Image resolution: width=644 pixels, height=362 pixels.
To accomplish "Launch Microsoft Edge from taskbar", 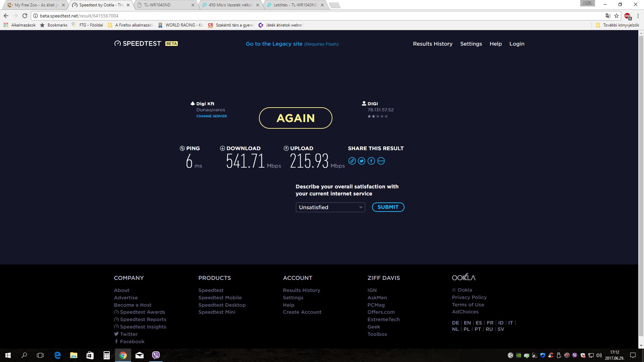I will 57,355.
